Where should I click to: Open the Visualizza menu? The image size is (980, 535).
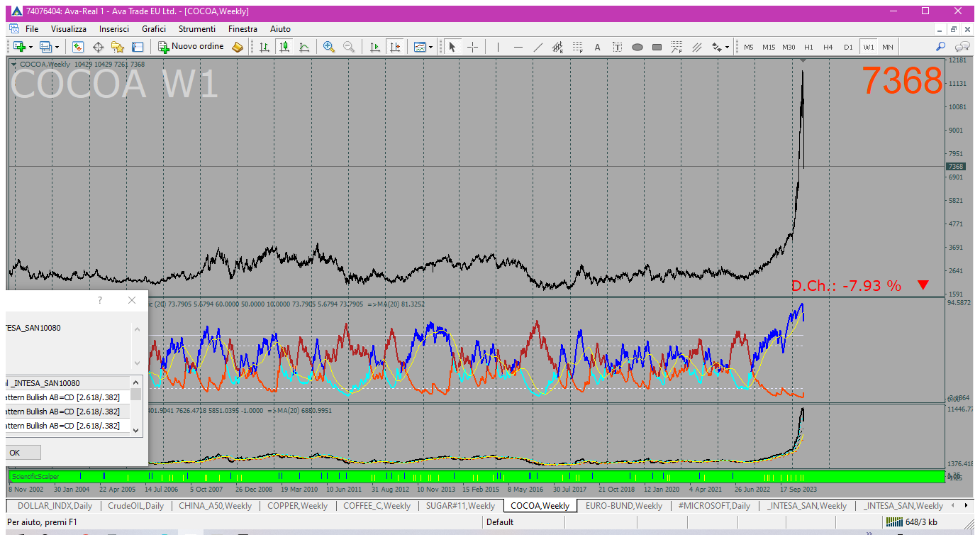(x=69, y=29)
